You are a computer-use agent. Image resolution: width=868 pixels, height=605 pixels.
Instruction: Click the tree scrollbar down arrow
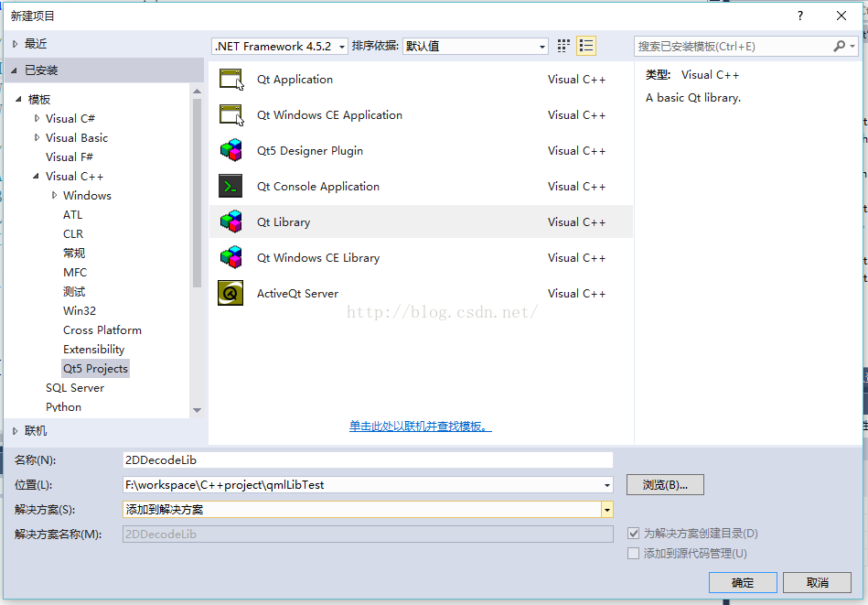point(197,411)
